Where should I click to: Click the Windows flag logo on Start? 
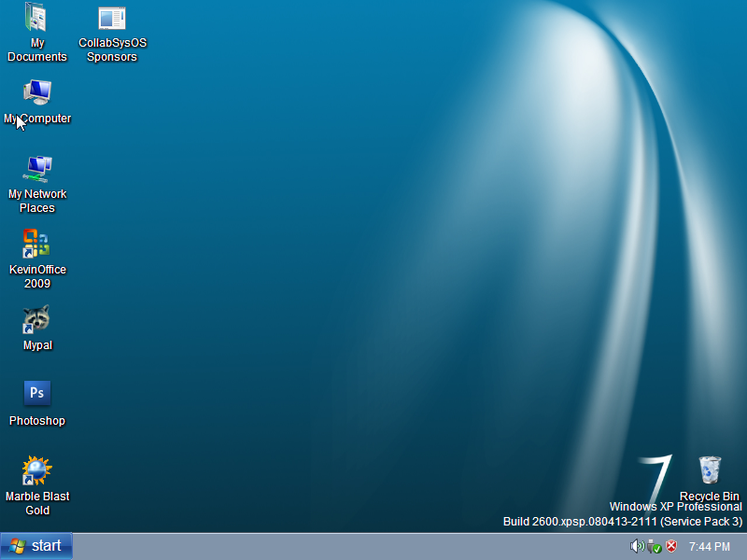pyautogui.click(x=17, y=546)
